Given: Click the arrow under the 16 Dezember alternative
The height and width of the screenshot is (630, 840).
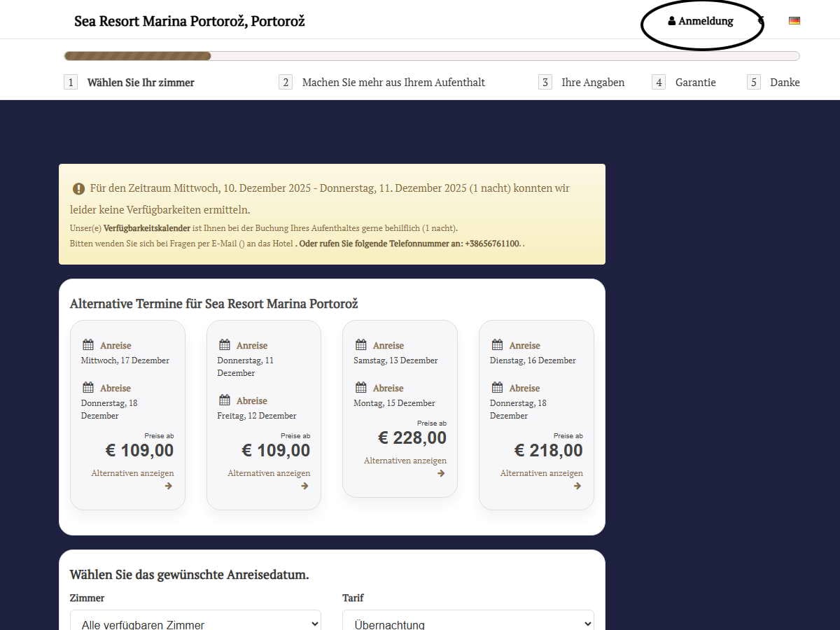Looking at the screenshot, I should [x=577, y=486].
